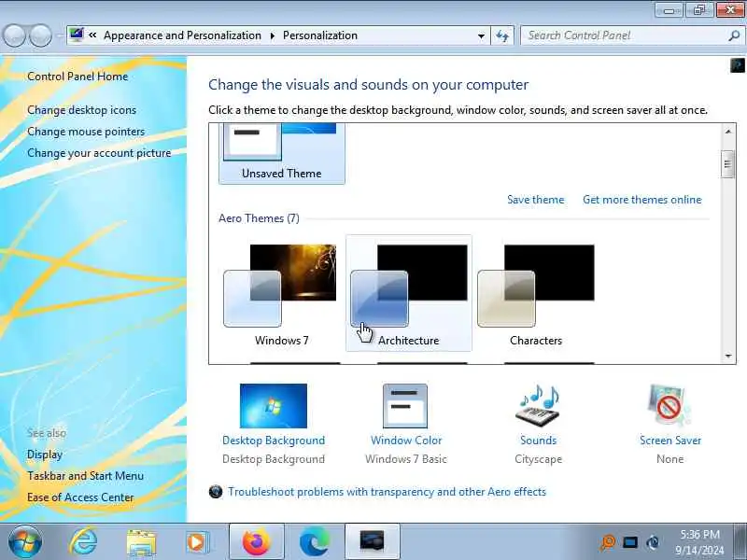Click the Personalization taskbar button
747x560 pixels.
pyautogui.click(x=372, y=542)
